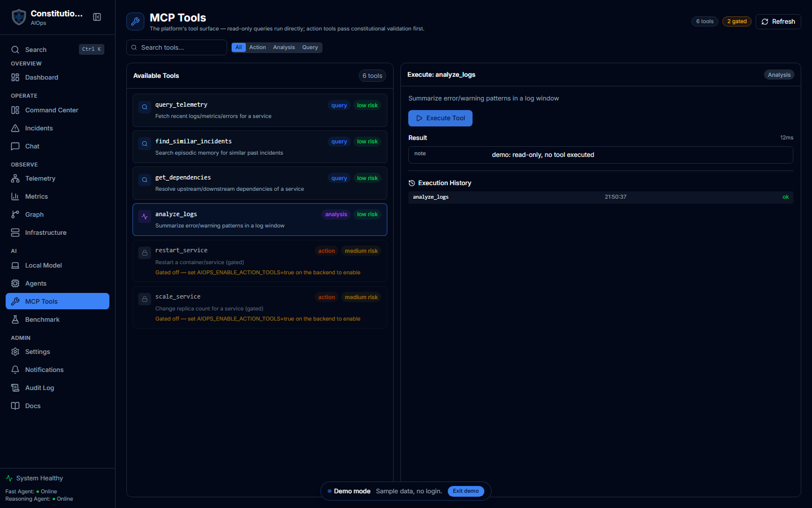Screen dimensions: 812x508
Task: Click the gated restart_service tool
Action: [260, 261]
